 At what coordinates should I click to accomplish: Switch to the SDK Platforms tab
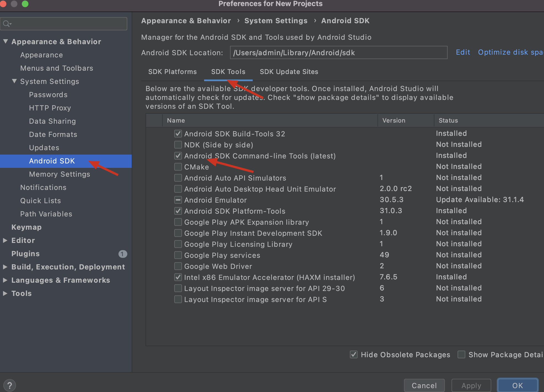pyautogui.click(x=173, y=72)
